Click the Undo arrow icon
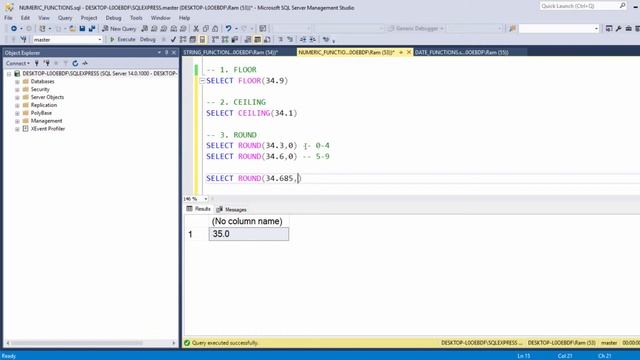The image size is (640, 360). 228,29
